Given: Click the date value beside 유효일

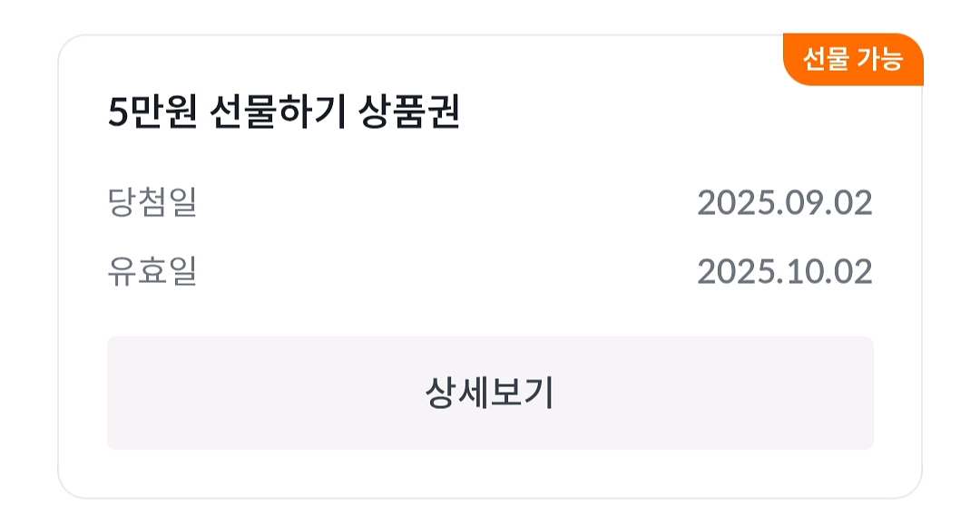Looking at the screenshot, I should coord(784,271).
